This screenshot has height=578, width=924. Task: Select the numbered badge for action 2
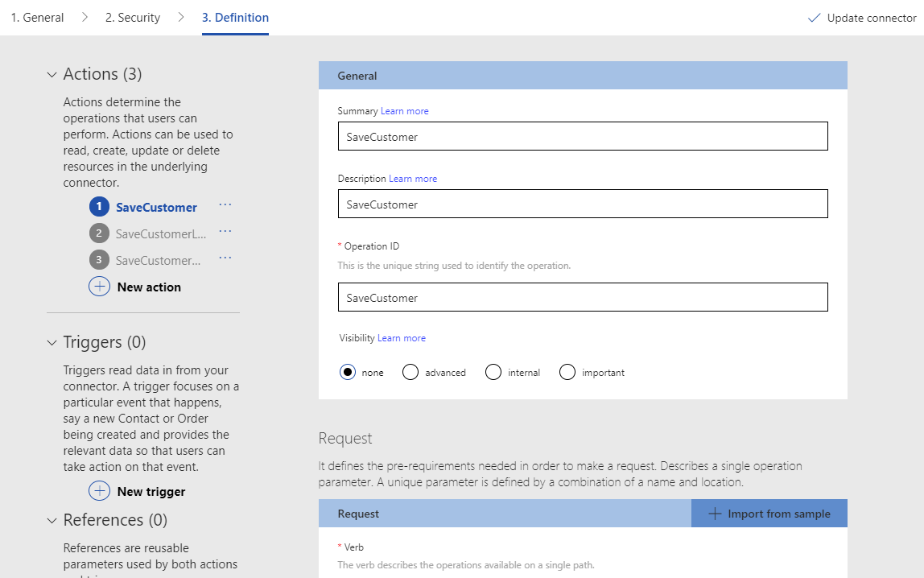pos(98,233)
